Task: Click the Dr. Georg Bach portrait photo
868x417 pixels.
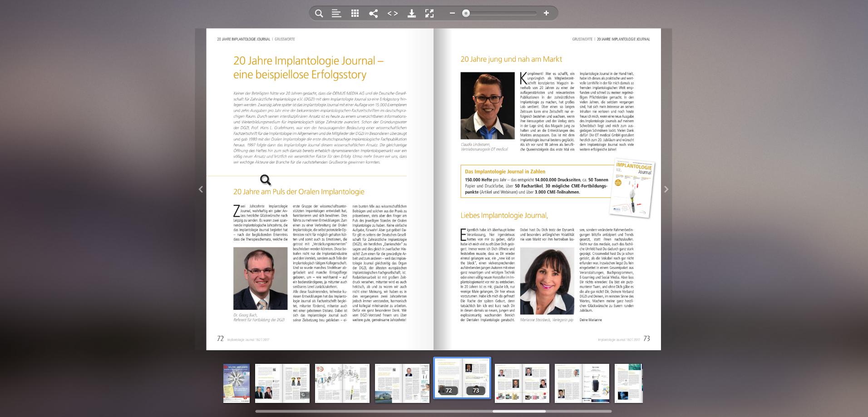Action: point(260,278)
